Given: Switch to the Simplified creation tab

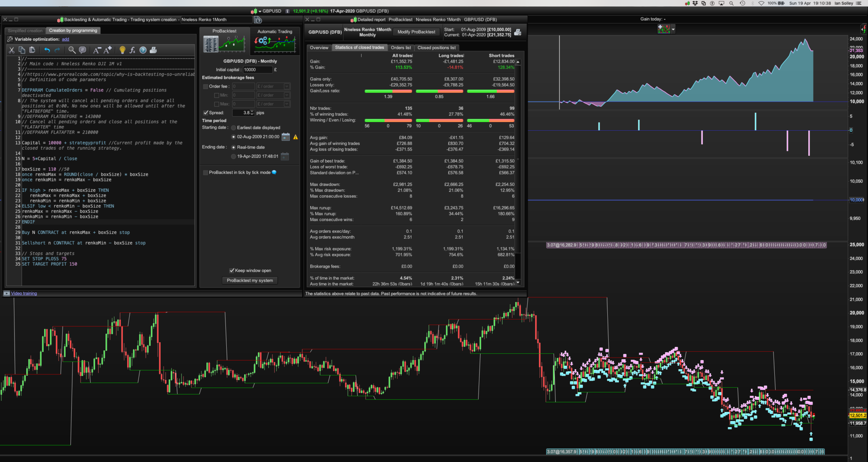Looking at the screenshot, I should (x=25, y=31).
